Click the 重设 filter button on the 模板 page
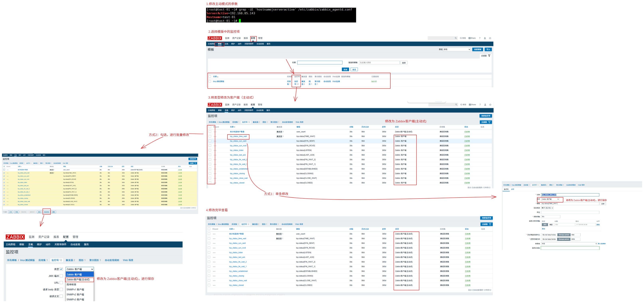 coord(354,70)
